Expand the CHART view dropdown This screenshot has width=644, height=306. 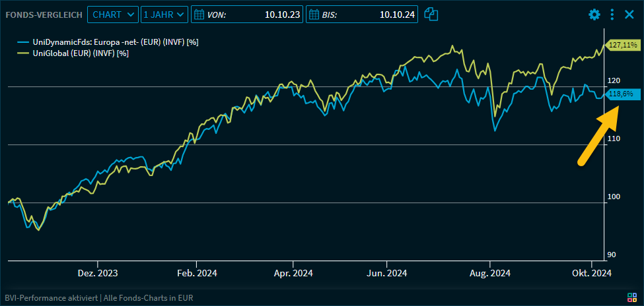click(112, 15)
